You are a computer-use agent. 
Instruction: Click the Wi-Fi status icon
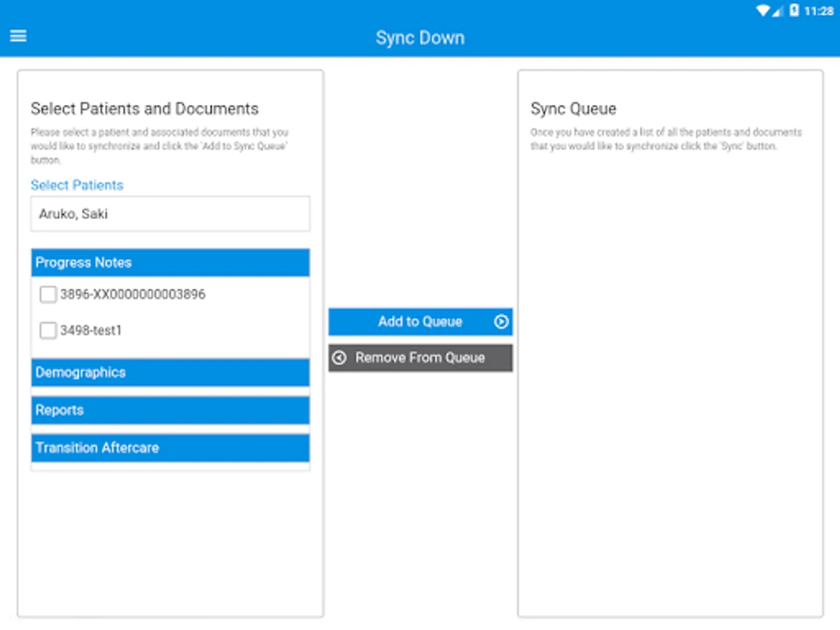[x=763, y=10]
